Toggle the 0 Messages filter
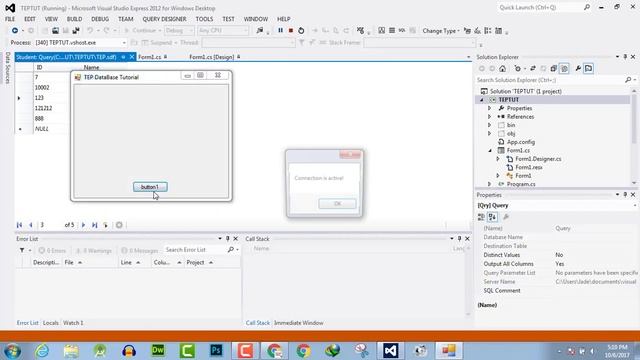Screen dimensions: 640x360 pyautogui.click(x=140, y=250)
